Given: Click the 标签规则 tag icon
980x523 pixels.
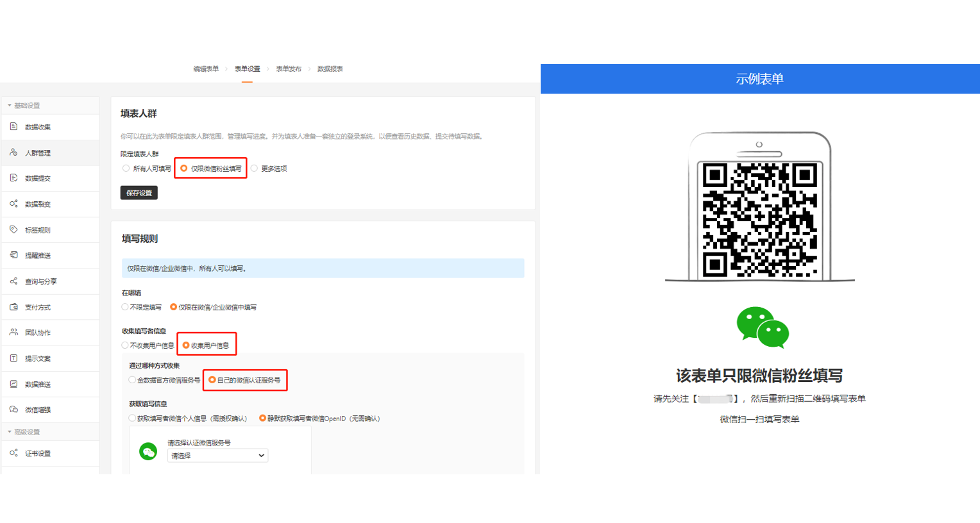Looking at the screenshot, I should 13,229.
